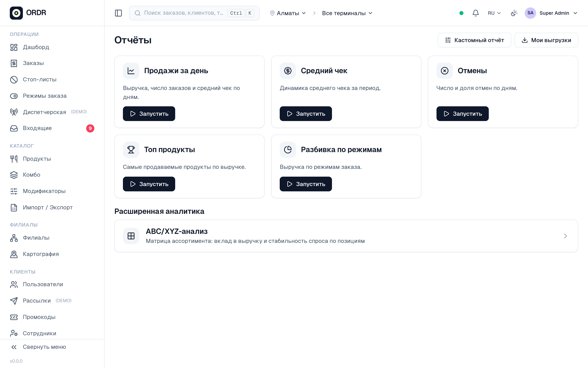Click the Продукты fork-and-knife icon
588x368 pixels.
point(14,159)
